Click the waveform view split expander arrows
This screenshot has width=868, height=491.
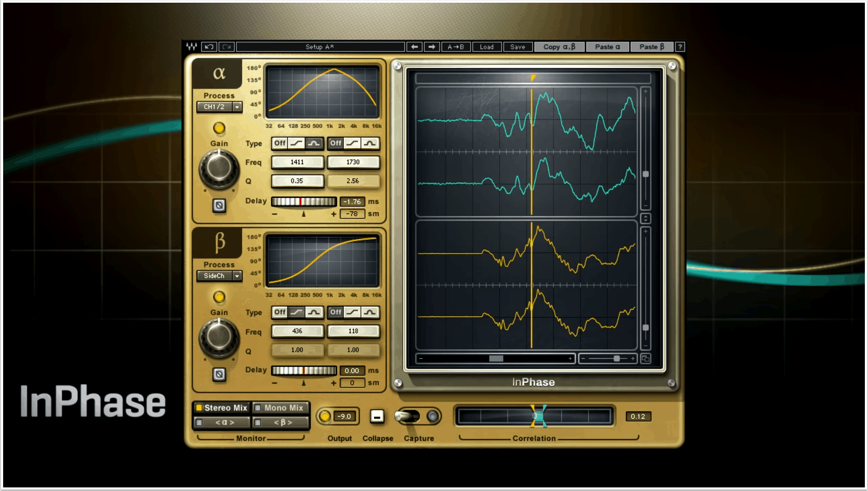[x=645, y=219]
